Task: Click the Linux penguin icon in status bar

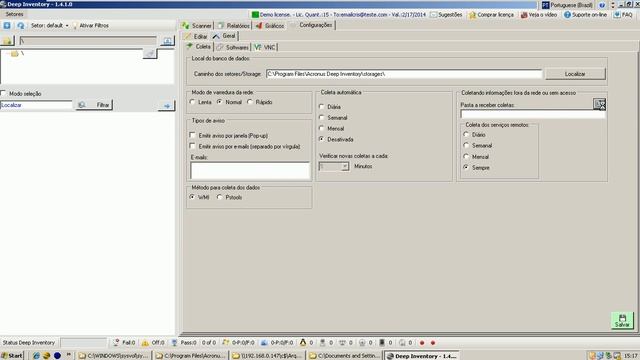Action: point(303,342)
